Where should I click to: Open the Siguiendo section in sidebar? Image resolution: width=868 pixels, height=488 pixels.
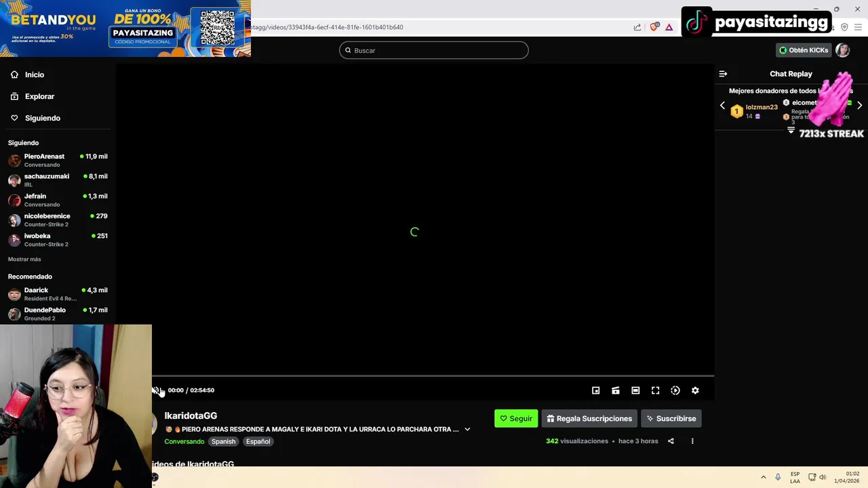coord(35,118)
